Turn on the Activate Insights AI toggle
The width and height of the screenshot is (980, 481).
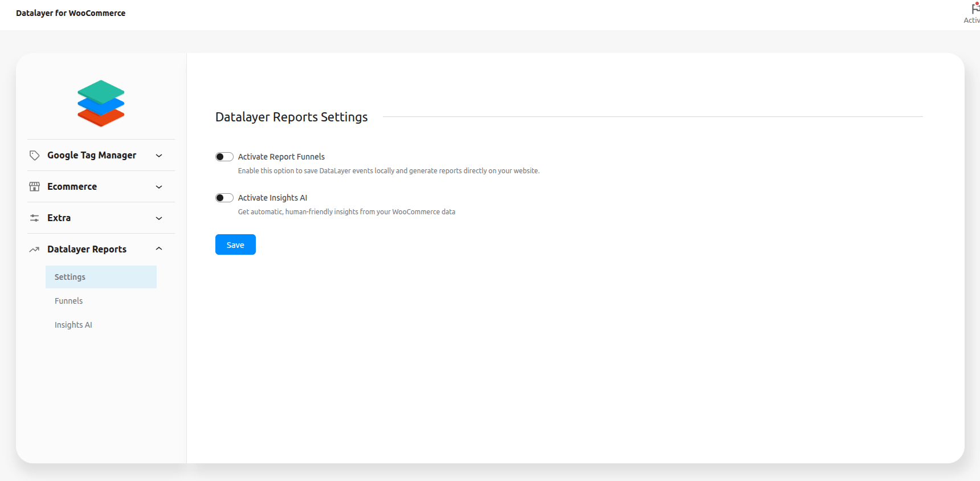click(x=224, y=198)
